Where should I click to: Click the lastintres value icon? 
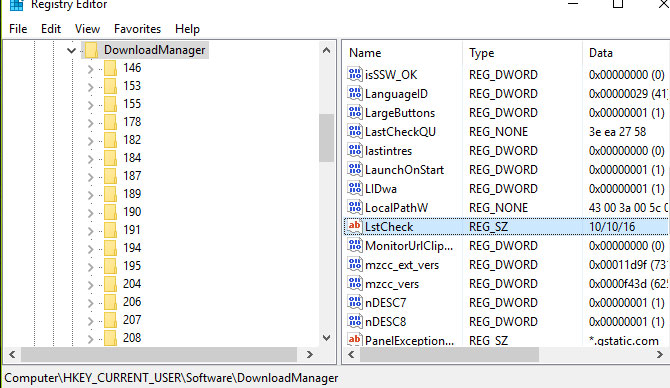click(x=355, y=150)
